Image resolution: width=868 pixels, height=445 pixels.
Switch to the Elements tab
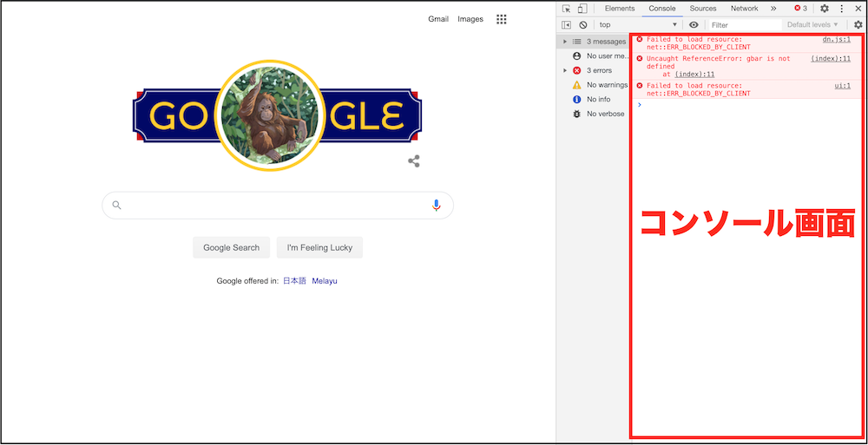tap(620, 9)
